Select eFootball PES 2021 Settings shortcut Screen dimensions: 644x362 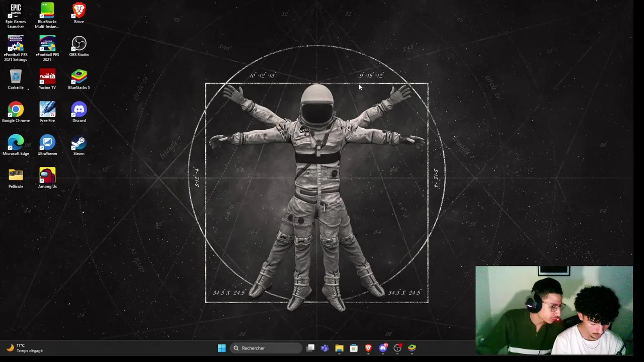pos(16,49)
